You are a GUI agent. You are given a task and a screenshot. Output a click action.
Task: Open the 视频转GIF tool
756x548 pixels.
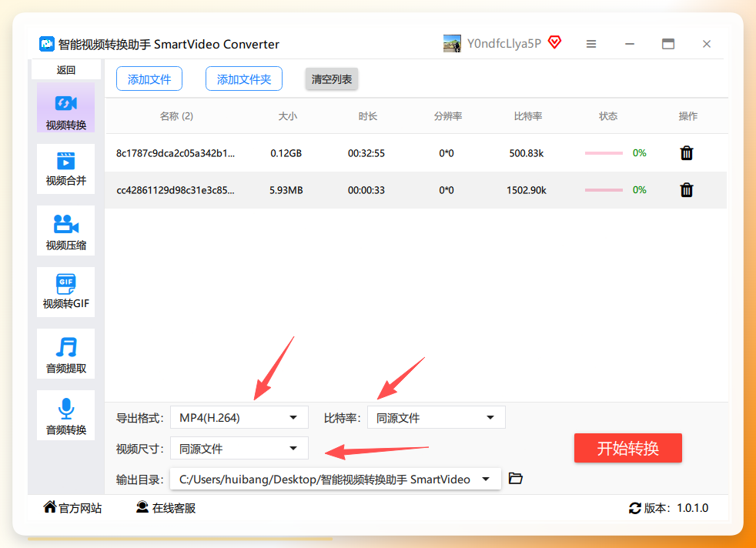coord(65,292)
